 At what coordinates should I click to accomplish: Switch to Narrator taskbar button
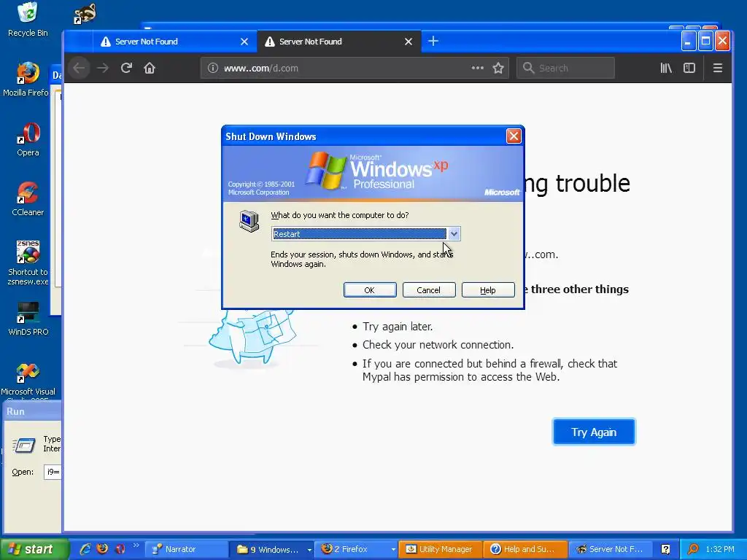186,549
